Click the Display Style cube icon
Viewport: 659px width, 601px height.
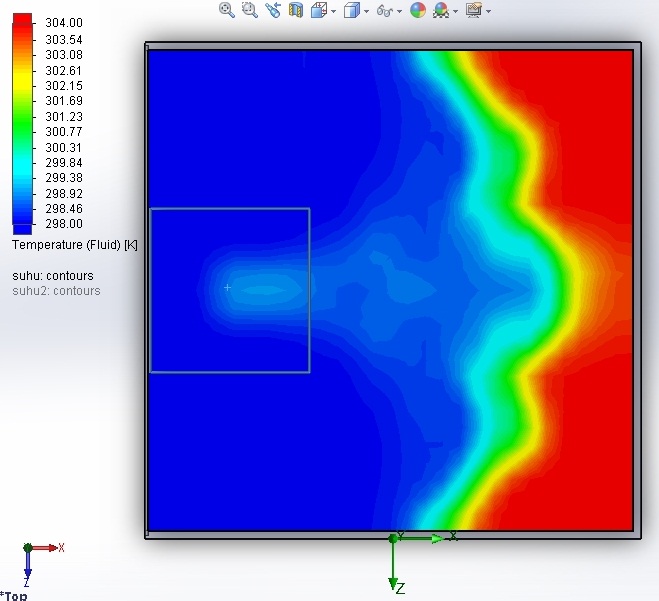click(351, 10)
